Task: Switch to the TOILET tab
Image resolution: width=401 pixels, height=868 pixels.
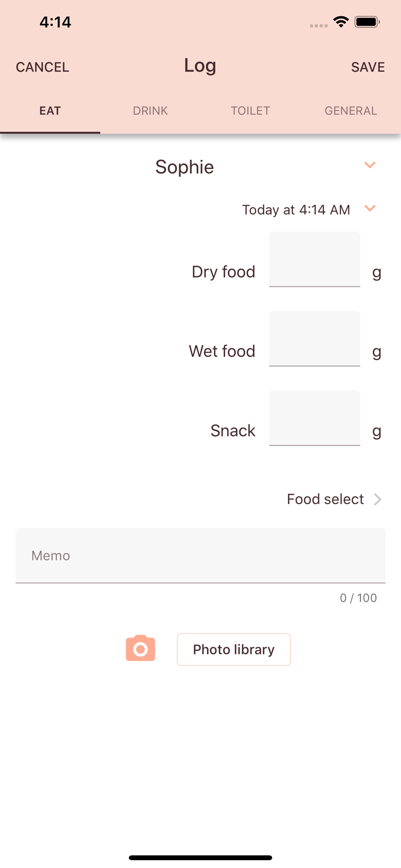Action: [x=250, y=111]
